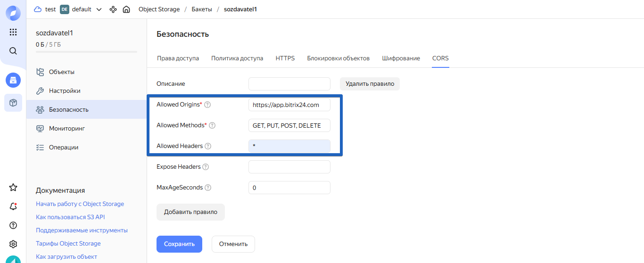Focus the Expose Headers input field

[x=289, y=167]
